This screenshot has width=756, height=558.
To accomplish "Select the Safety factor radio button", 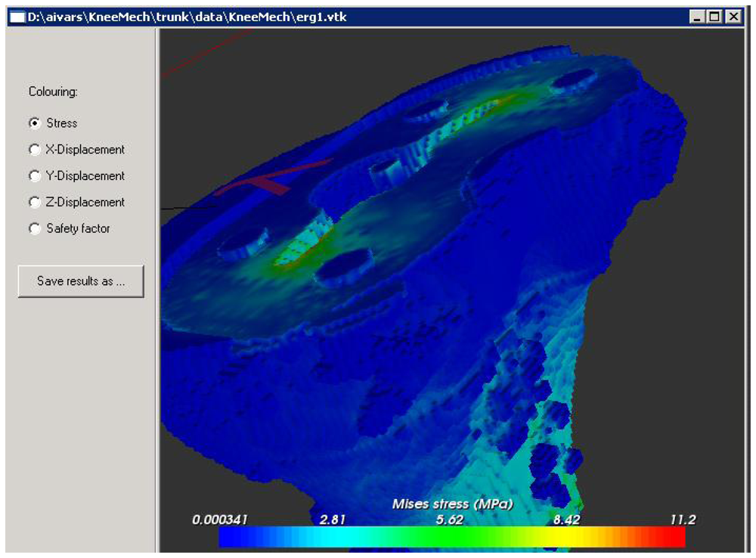I will [x=35, y=228].
